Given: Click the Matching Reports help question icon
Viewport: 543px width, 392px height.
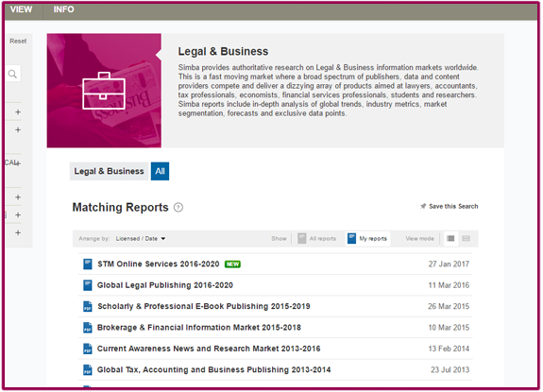Looking at the screenshot, I should (x=178, y=208).
